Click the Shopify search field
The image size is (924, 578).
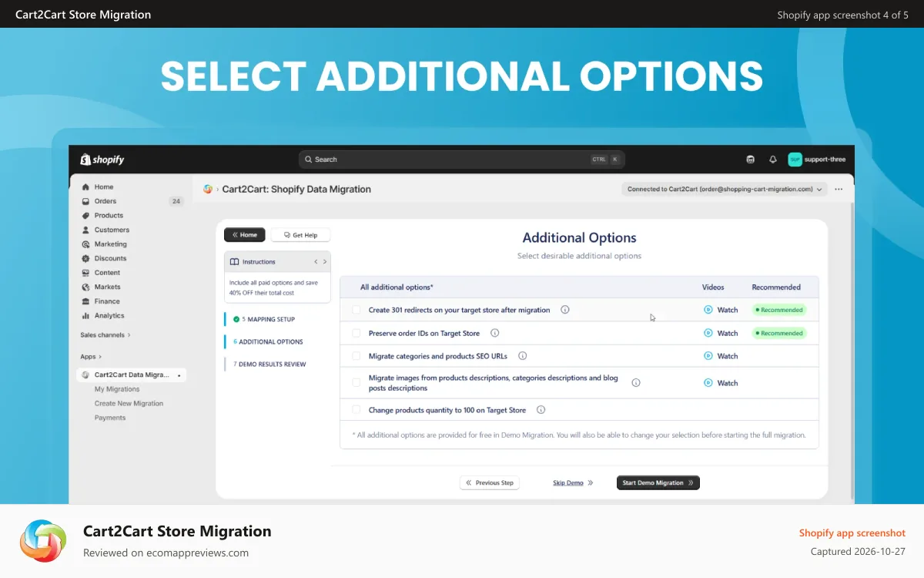point(462,160)
